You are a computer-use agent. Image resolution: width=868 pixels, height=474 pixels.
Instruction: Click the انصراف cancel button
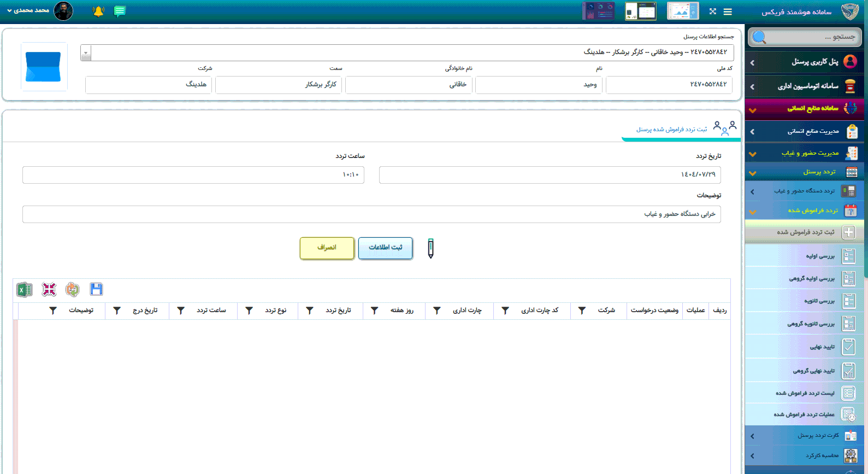[327, 248]
